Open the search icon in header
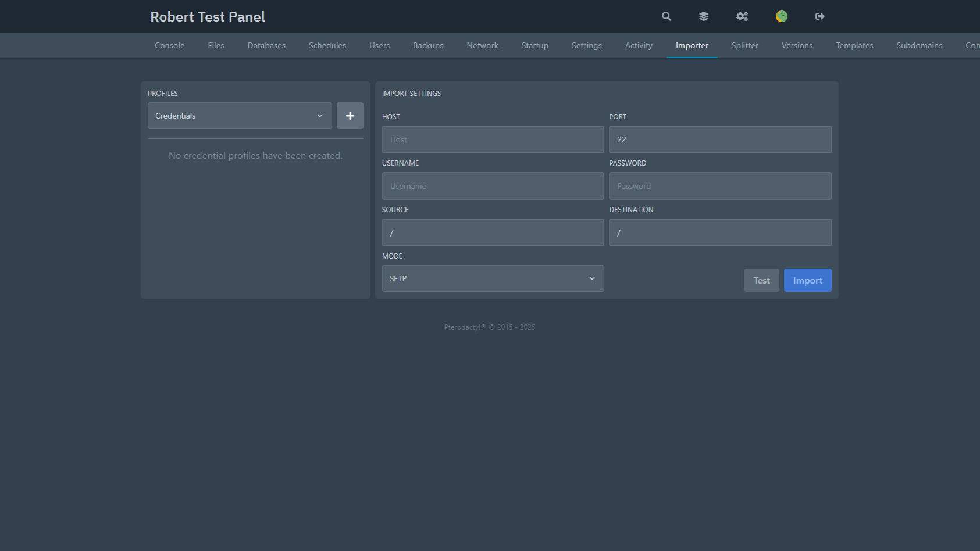 point(667,16)
